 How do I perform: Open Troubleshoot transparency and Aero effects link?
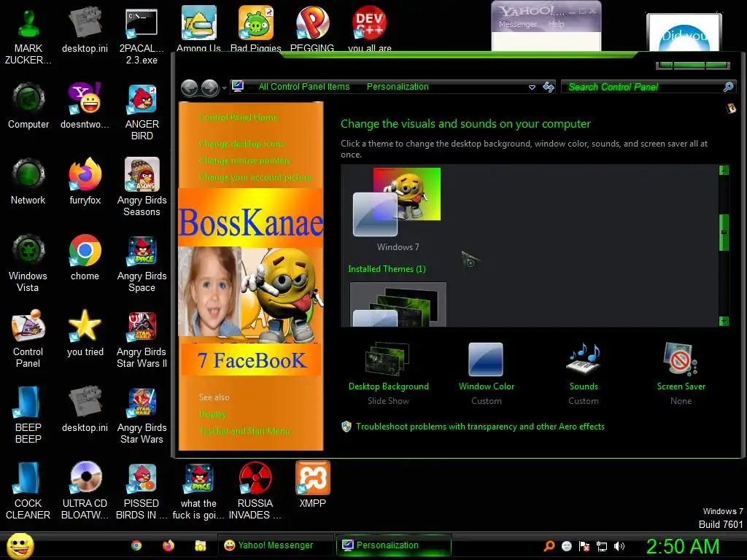coord(480,427)
